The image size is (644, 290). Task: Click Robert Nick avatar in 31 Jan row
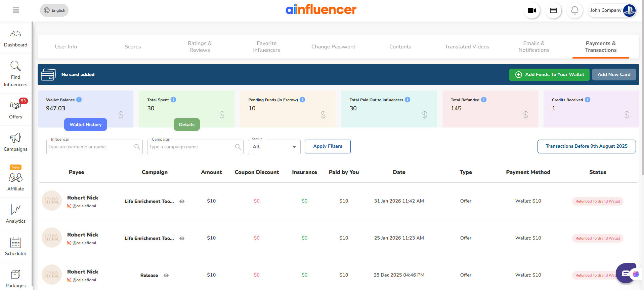tap(52, 201)
